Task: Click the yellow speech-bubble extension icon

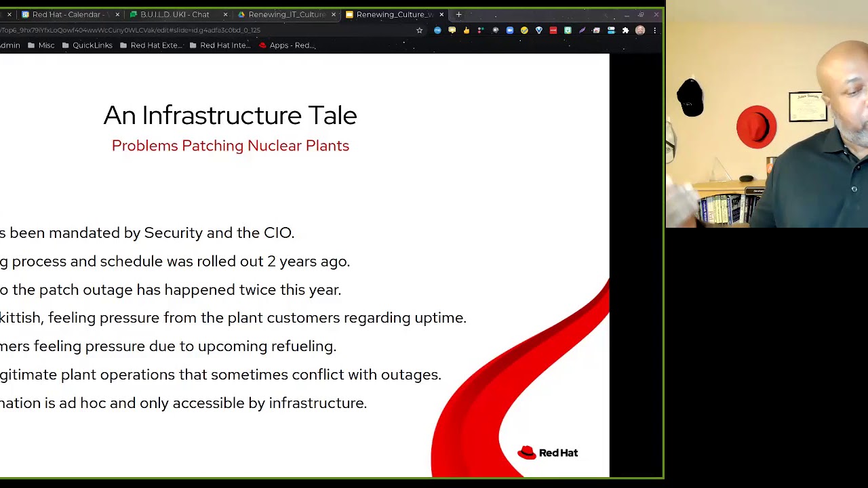Action: coord(452,30)
